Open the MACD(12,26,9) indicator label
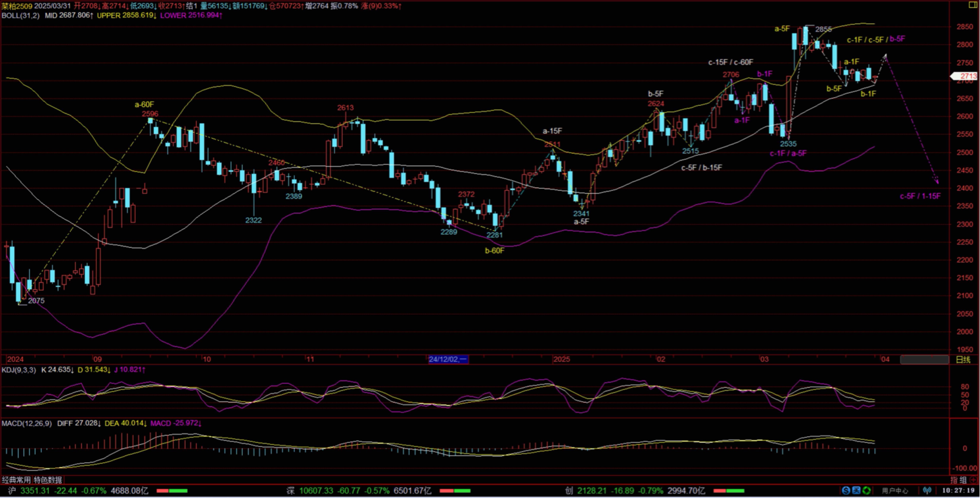This screenshot has width=980, height=498. click(27, 423)
